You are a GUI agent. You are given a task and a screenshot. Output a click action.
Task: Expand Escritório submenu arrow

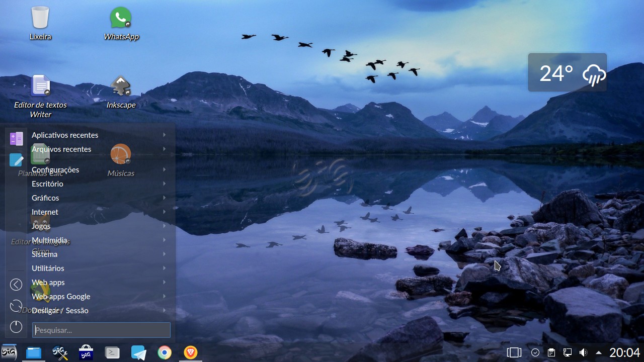[165, 184]
